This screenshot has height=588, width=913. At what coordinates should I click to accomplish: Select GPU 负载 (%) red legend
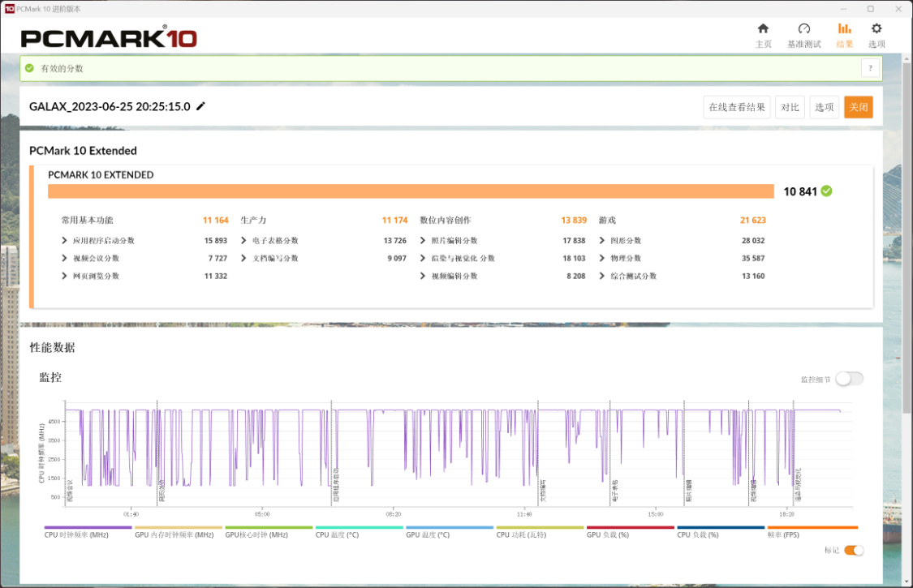(630, 532)
